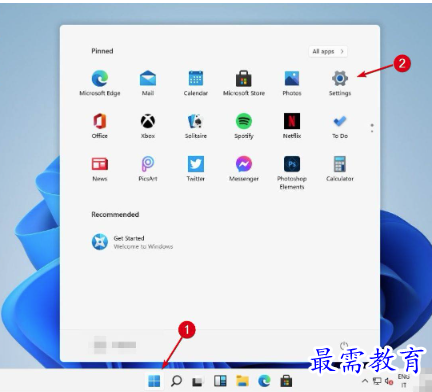The width and height of the screenshot is (432, 392).
Task: Open File Explorer from the taskbar
Action: click(x=242, y=380)
